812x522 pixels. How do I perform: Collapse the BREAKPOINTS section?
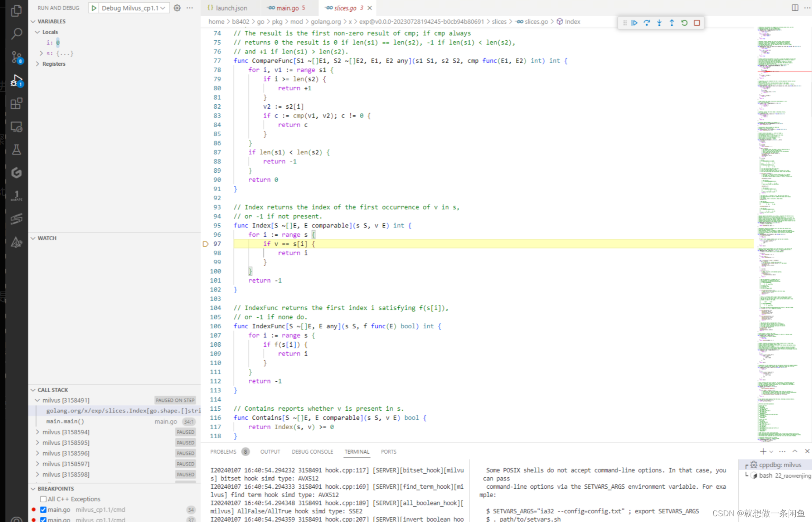pos(33,489)
